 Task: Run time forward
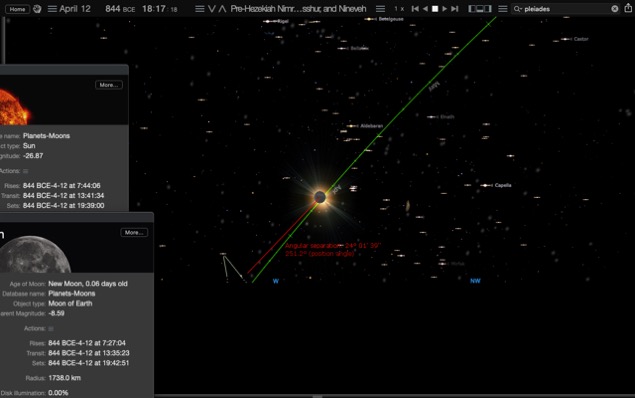tap(445, 9)
